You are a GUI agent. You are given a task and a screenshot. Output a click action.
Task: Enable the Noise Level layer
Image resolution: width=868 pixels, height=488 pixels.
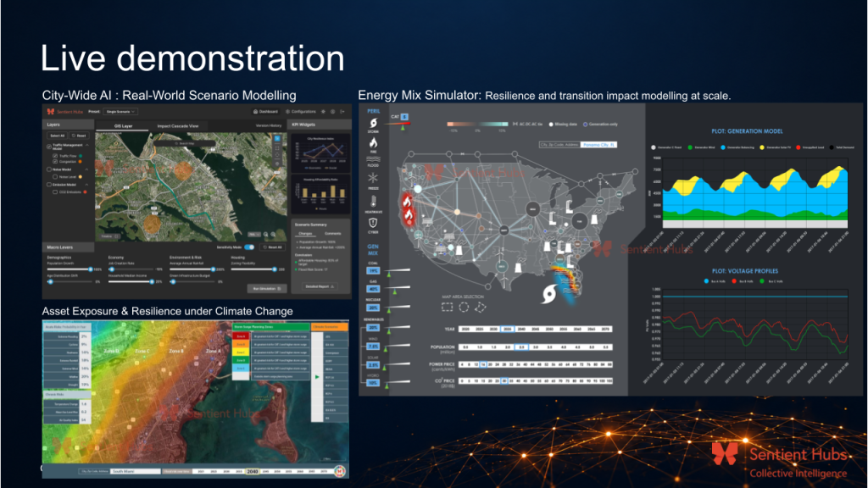pyautogui.click(x=55, y=177)
